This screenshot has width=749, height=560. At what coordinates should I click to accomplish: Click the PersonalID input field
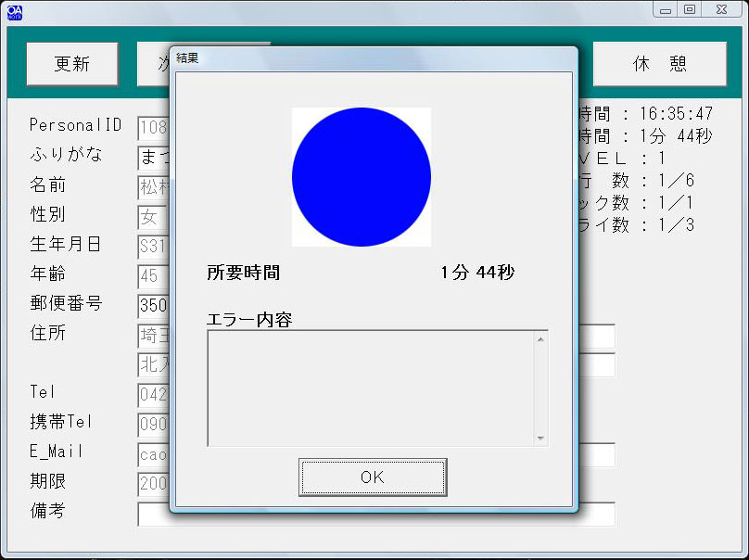coord(153,128)
